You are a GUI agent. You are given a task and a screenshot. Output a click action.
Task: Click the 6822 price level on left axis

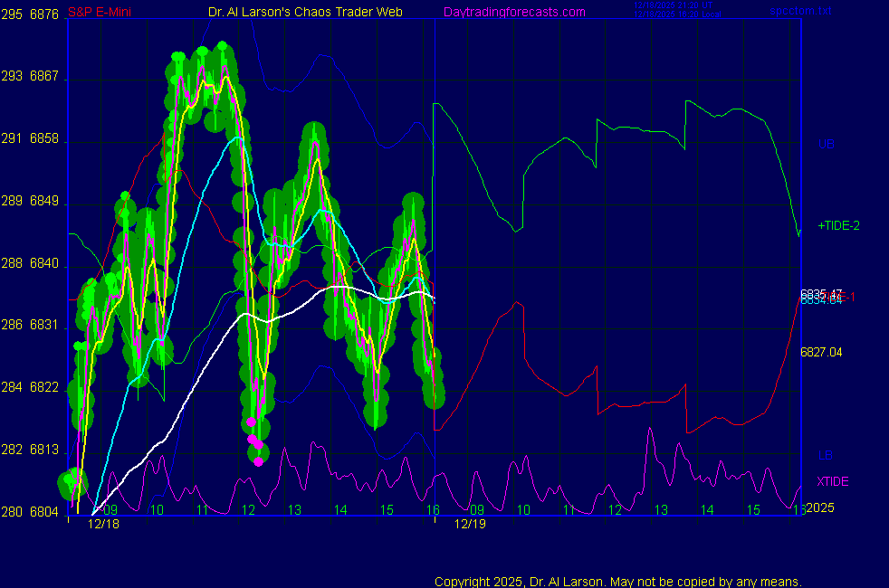pos(43,387)
